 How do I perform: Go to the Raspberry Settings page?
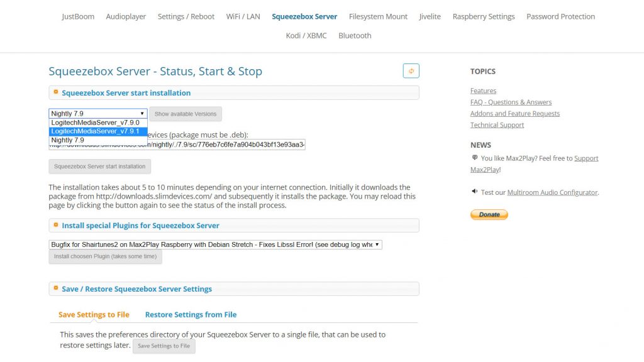(x=484, y=16)
